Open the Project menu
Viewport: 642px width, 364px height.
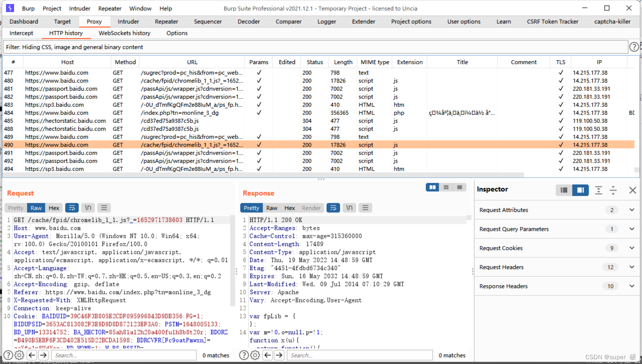pos(52,8)
